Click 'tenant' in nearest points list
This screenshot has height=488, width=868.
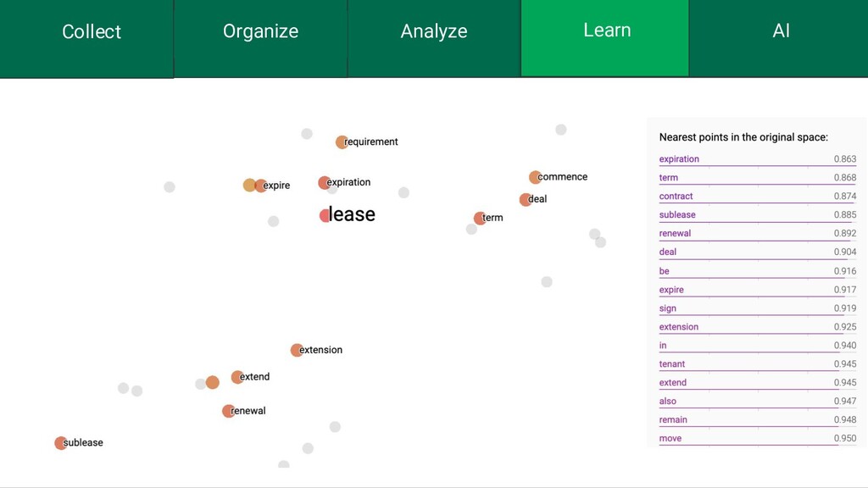pyautogui.click(x=672, y=364)
